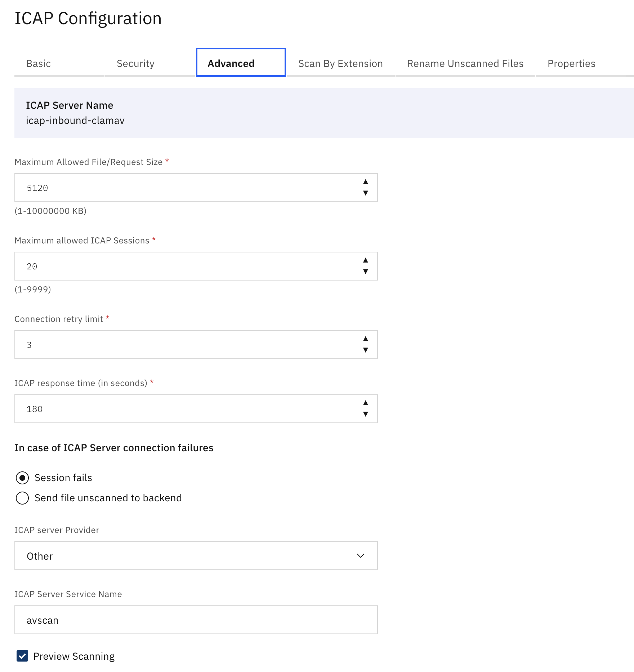Decrement Maximum allowed ICAP Sessions
634x672 pixels.
[x=365, y=272]
